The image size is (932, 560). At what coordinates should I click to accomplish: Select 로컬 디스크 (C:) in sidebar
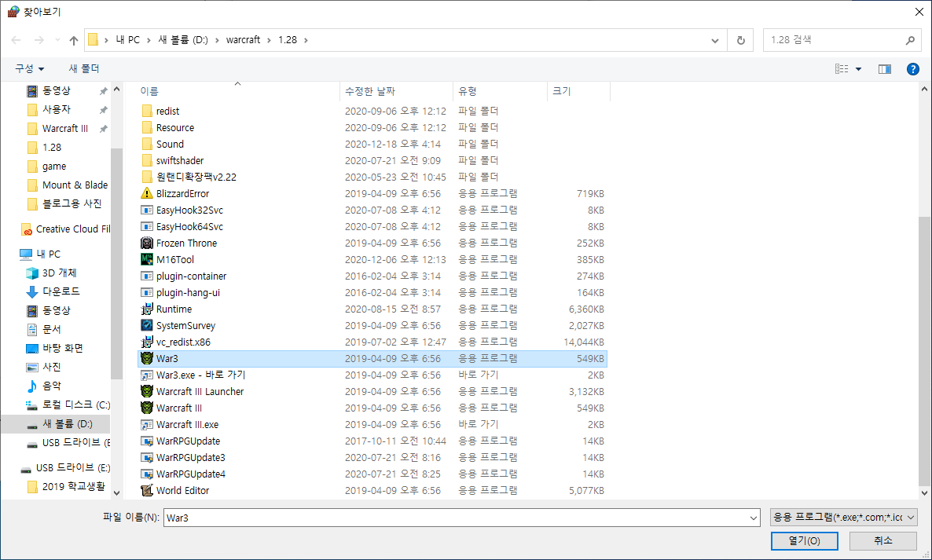pyautogui.click(x=68, y=405)
